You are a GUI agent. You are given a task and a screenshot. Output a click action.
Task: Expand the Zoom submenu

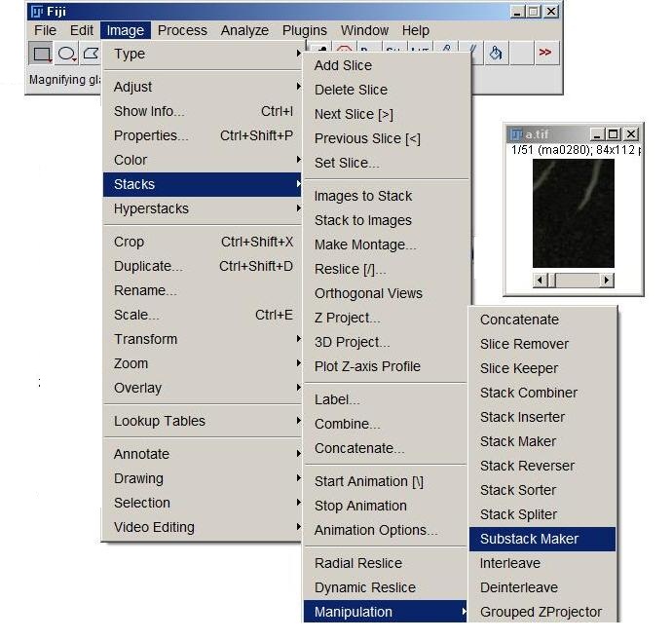click(203, 363)
